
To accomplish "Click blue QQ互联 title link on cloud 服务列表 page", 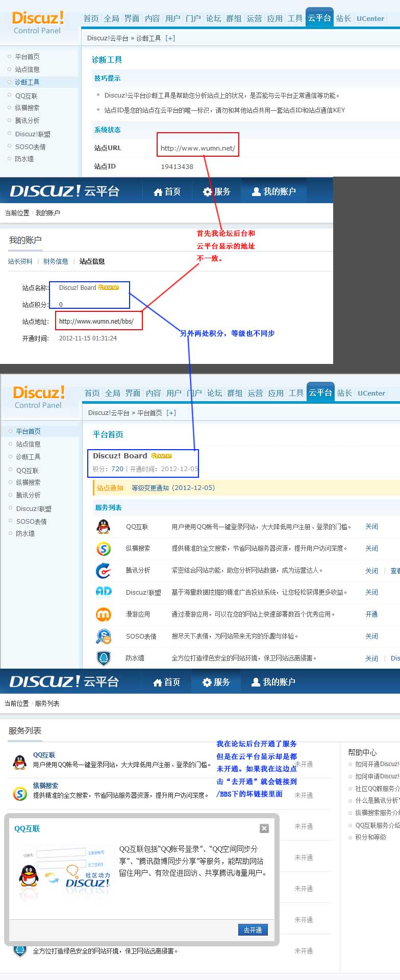I will [x=44, y=755].
